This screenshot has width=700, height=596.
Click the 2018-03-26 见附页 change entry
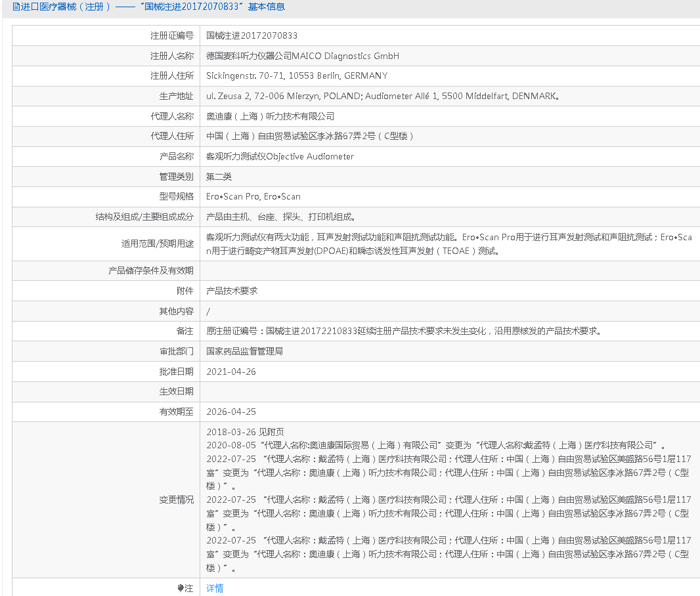(x=245, y=432)
